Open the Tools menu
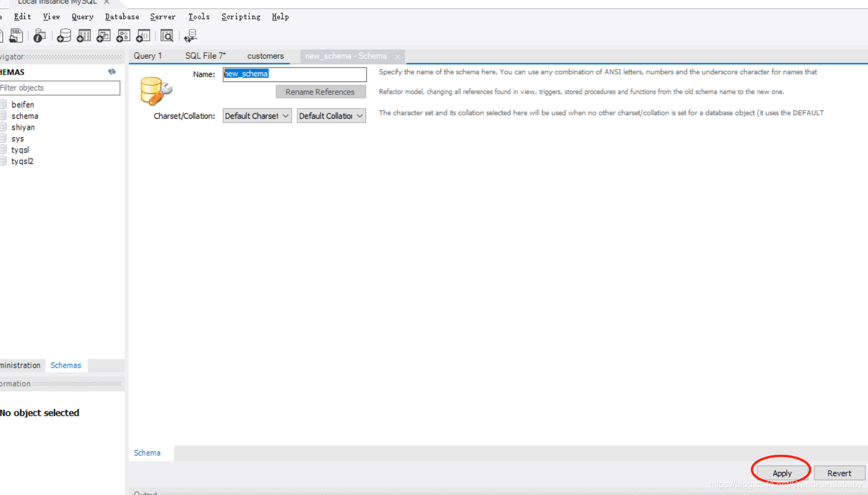 199,17
